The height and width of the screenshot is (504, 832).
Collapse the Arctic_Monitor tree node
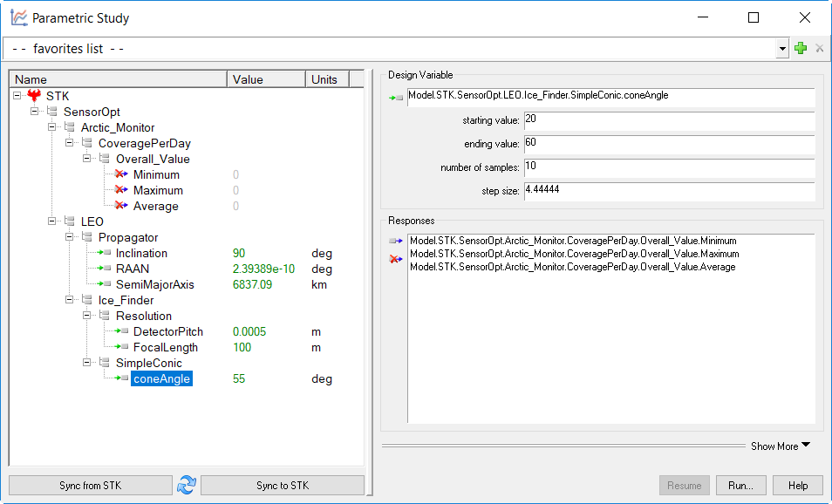[52, 127]
